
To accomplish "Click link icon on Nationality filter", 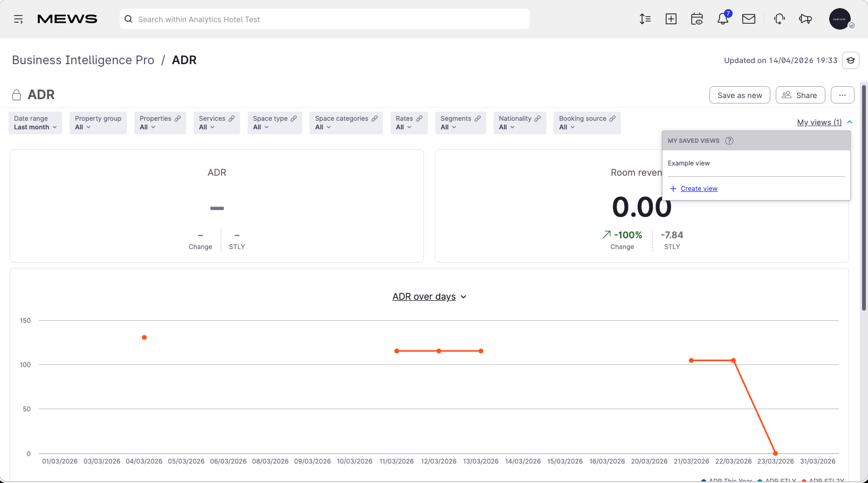I will pyautogui.click(x=537, y=119).
